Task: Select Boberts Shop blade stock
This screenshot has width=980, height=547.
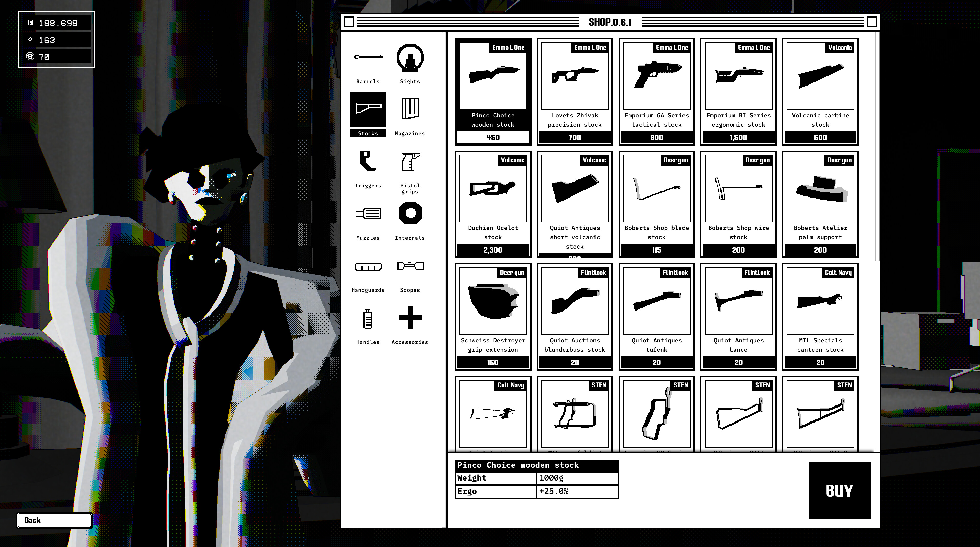Action: [x=656, y=204]
